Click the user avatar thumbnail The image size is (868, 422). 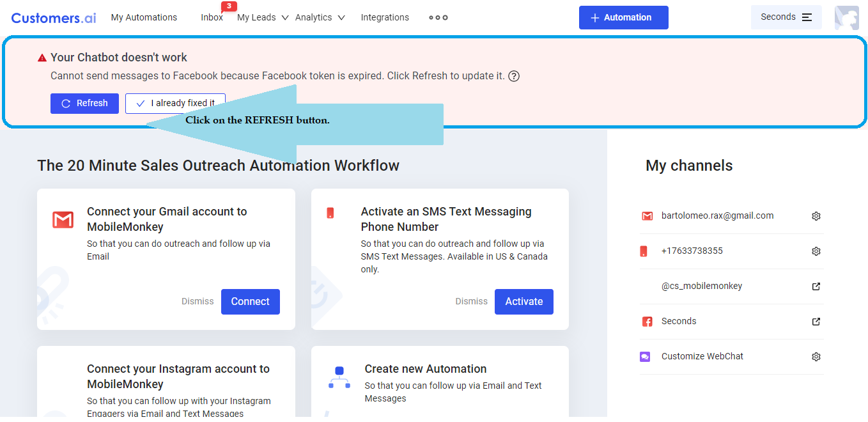(847, 18)
